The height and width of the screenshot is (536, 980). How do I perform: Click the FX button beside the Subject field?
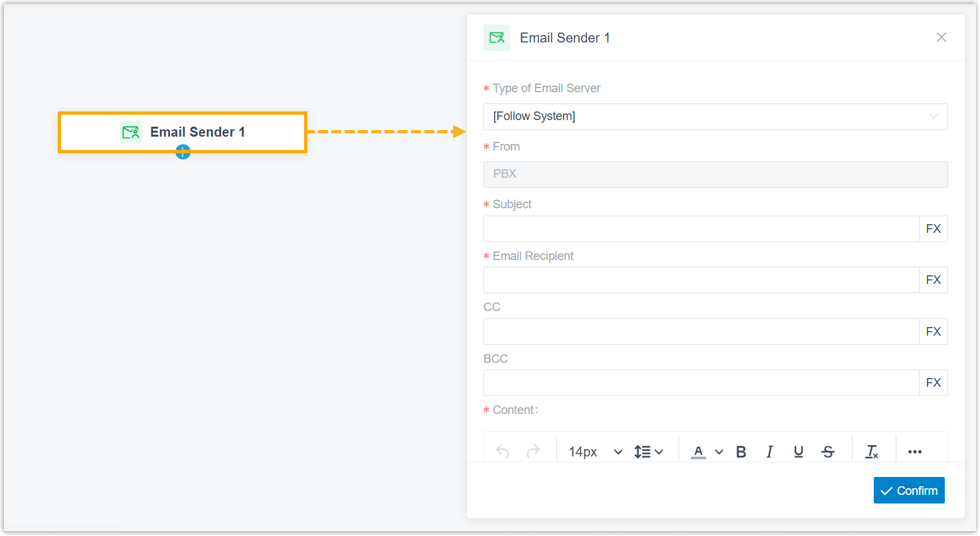click(934, 229)
